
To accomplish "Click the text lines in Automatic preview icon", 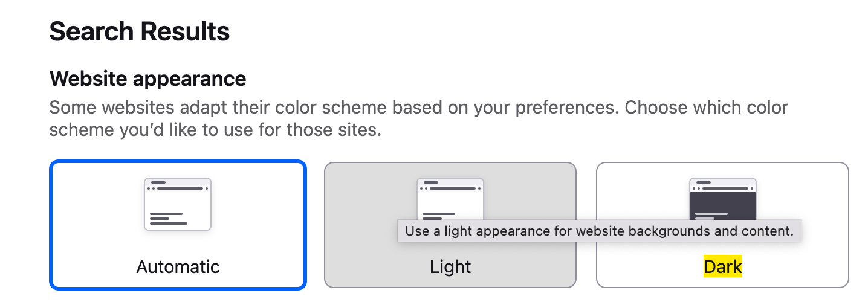I will pos(167,218).
